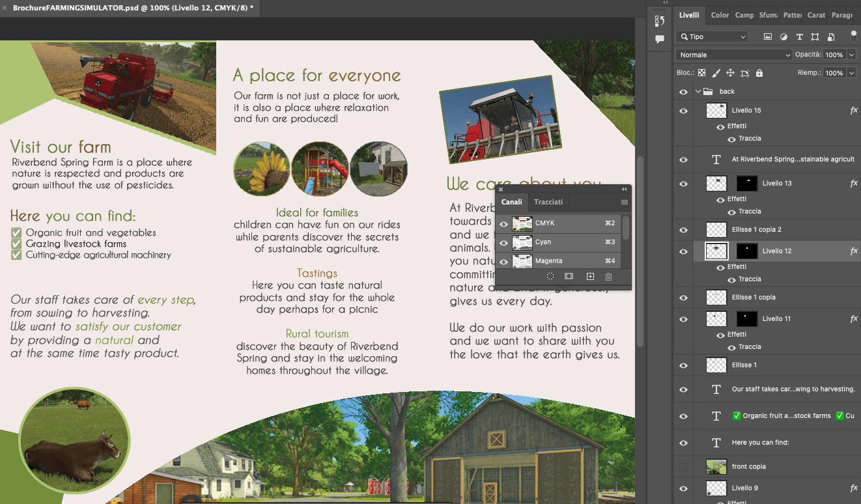Viewport: 861px width, 504px height.
Task: Open the Opacità value dropdown arrow
Action: (851, 55)
